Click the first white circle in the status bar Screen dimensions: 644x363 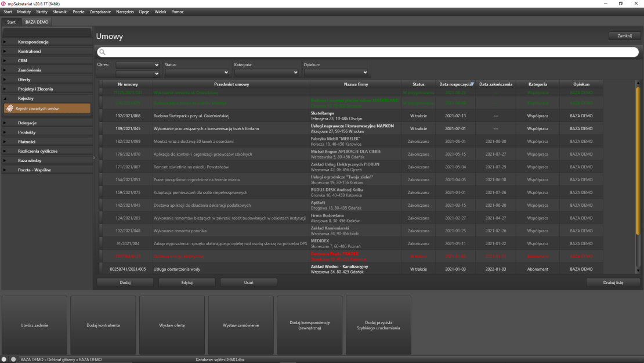4,360
